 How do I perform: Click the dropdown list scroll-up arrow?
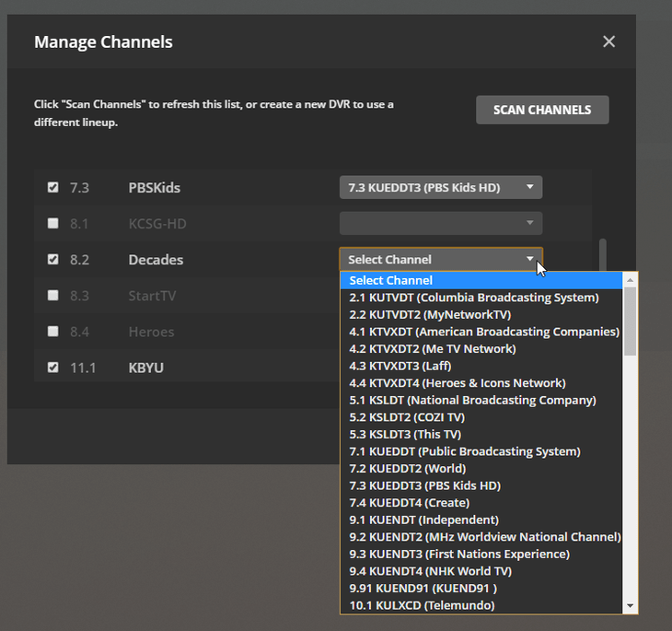(x=630, y=280)
